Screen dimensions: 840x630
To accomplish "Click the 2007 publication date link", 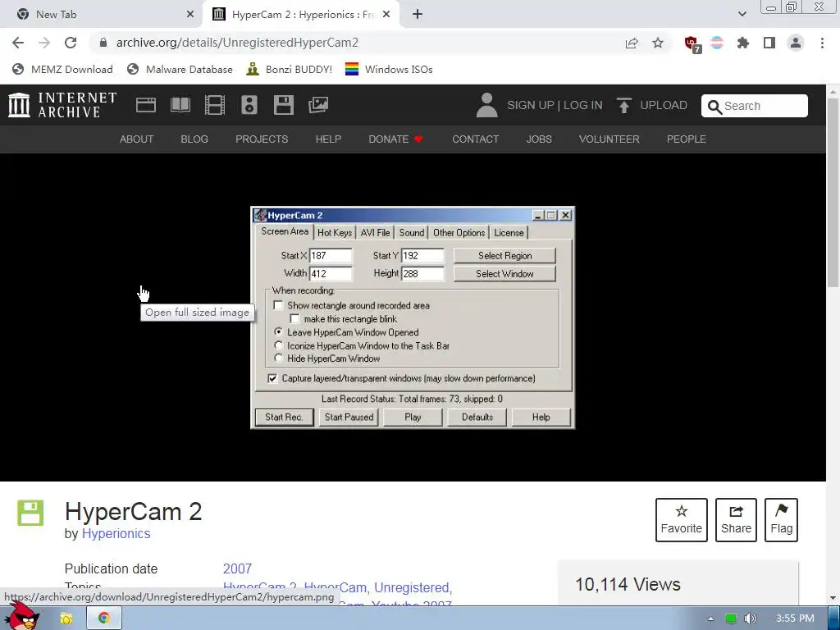I will point(237,568).
